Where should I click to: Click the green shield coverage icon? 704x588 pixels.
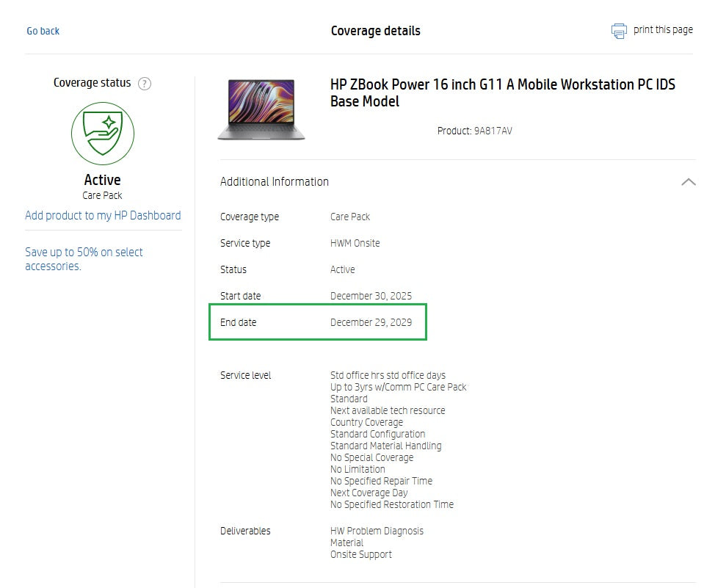(103, 133)
